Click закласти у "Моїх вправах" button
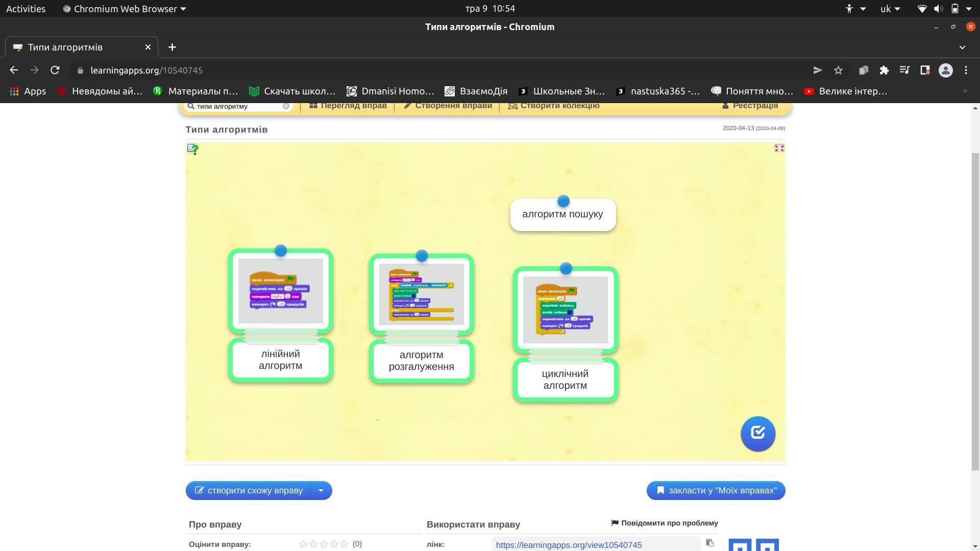This screenshot has width=980, height=551. [716, 490]
